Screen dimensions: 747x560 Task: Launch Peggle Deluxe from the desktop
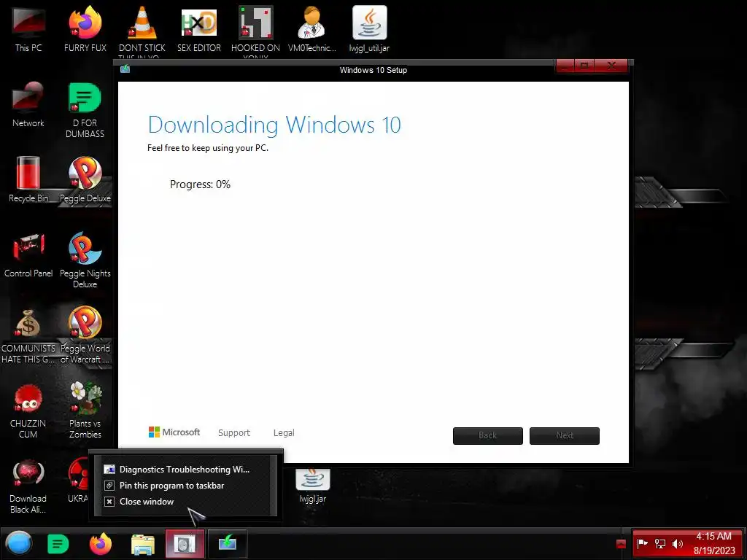point(85,180)
